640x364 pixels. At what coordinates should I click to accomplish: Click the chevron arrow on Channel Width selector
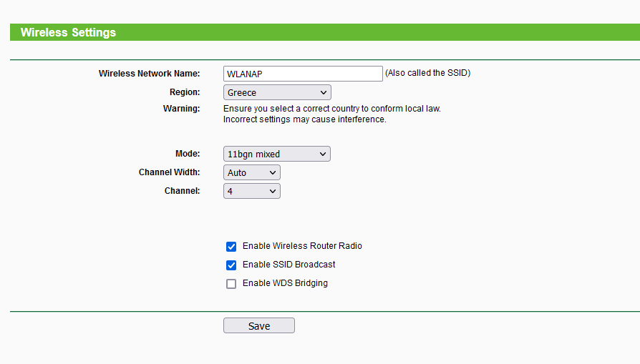(273, 172)
